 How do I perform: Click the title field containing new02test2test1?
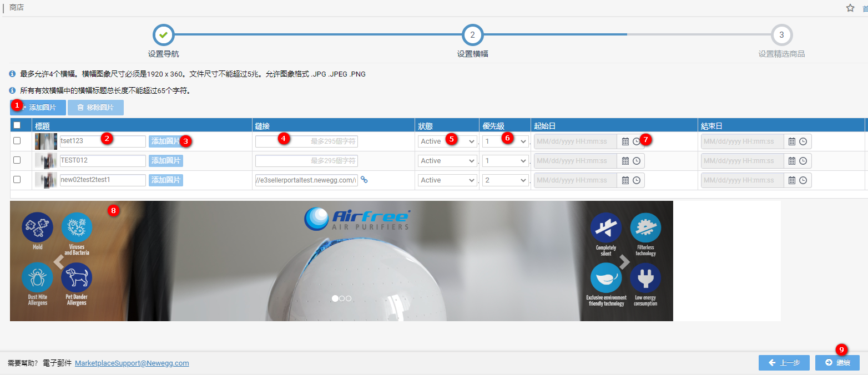(x=103, y=180)
